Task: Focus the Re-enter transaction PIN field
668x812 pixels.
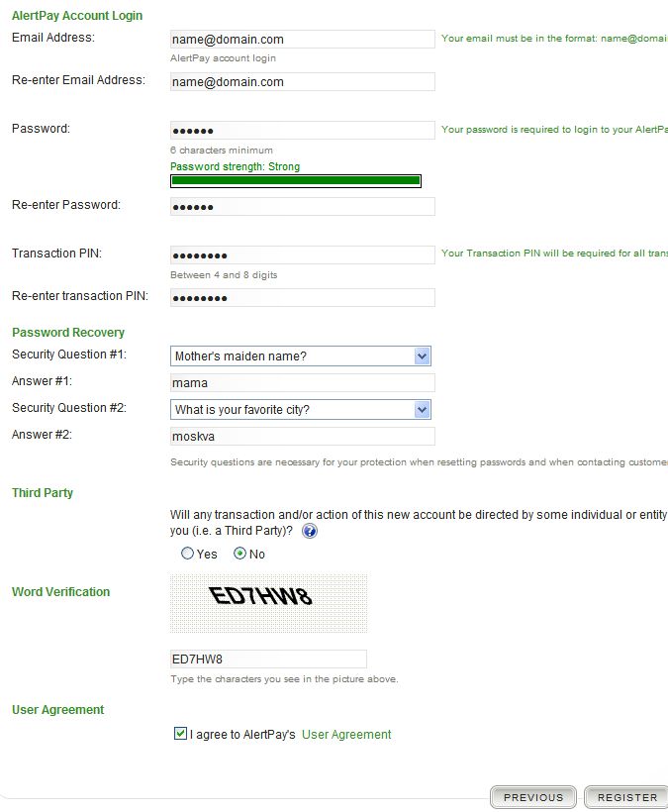Action: tap(302, 297)
